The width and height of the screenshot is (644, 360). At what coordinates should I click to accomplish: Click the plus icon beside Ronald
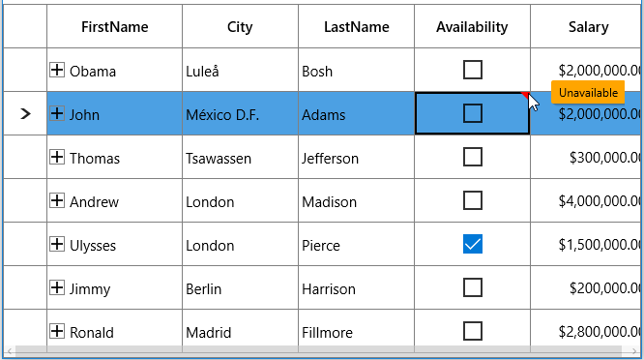(x=57, y=331)
